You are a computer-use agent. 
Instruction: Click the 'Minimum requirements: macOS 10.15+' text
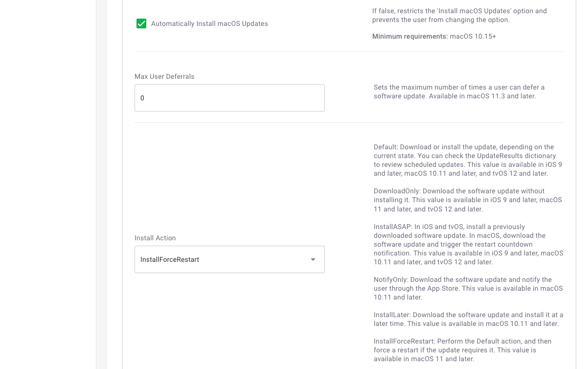click(x=434, y=36)
